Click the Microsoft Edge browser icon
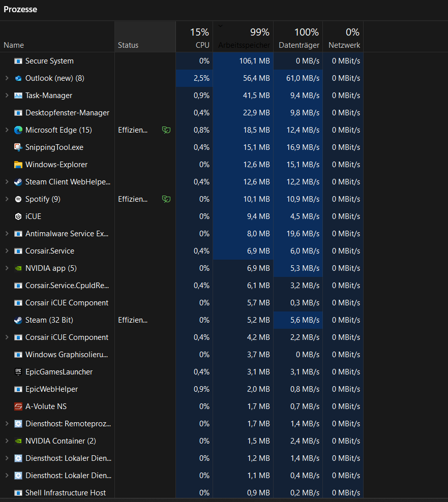The image size is (448, 502). [18, 130]
